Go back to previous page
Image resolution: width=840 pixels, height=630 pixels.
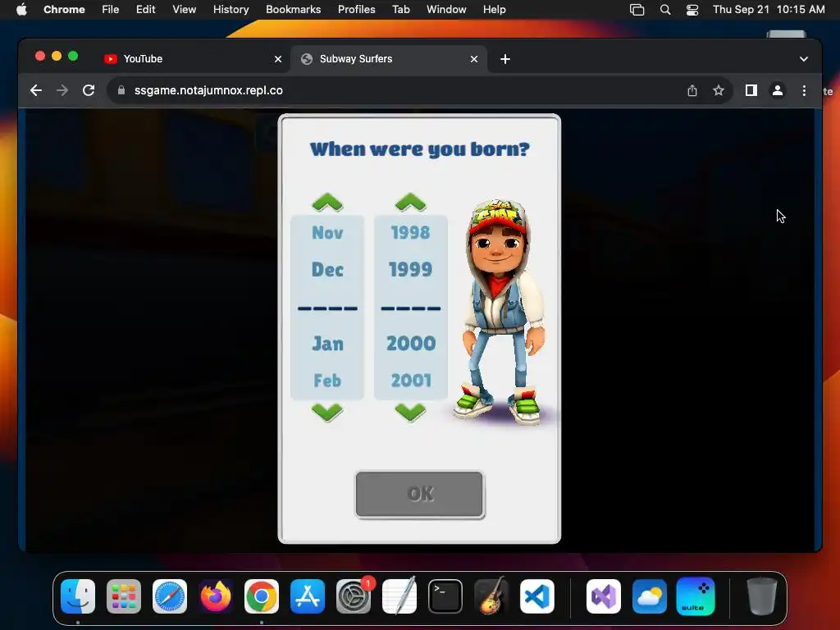tap(36, 90)
